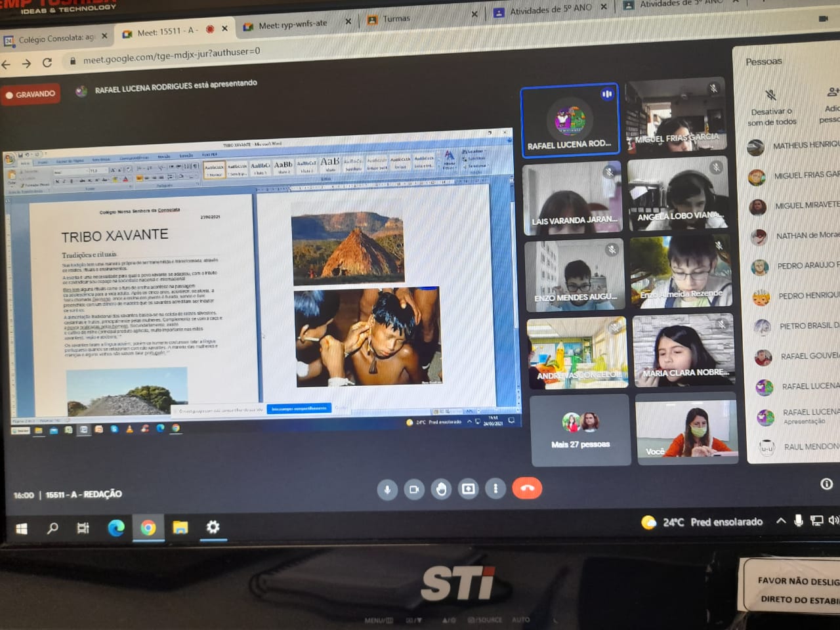Click the 24°C Pred ensolarado weather widget
Viewport: 840px width, 630px height.
pyautogui.click(x=702, y=522)
